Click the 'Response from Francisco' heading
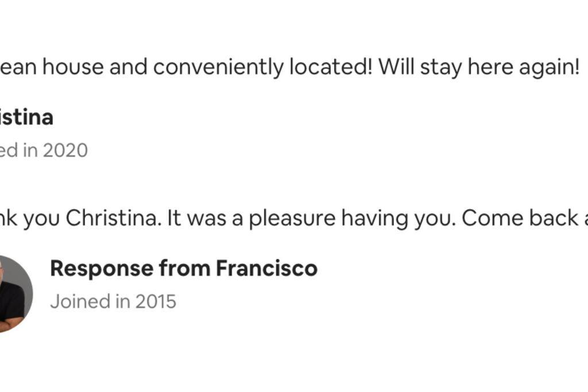 [184, 269]
